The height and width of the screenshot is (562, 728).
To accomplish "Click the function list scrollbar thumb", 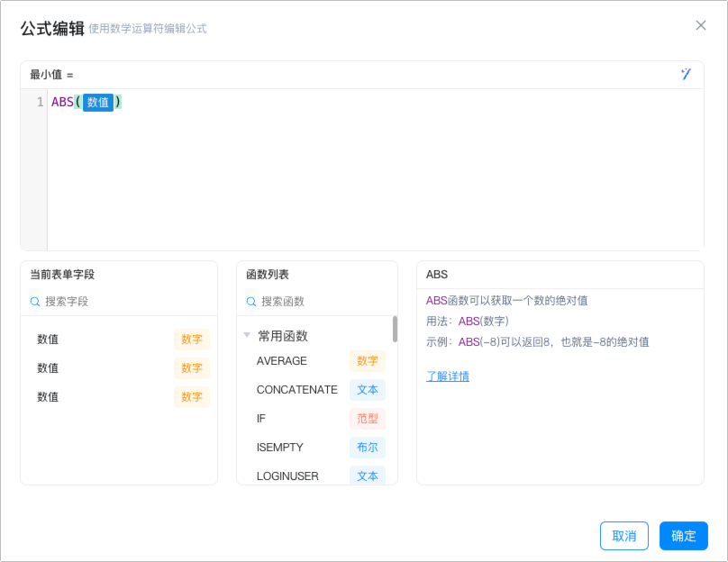I will (x=395, y=329).
